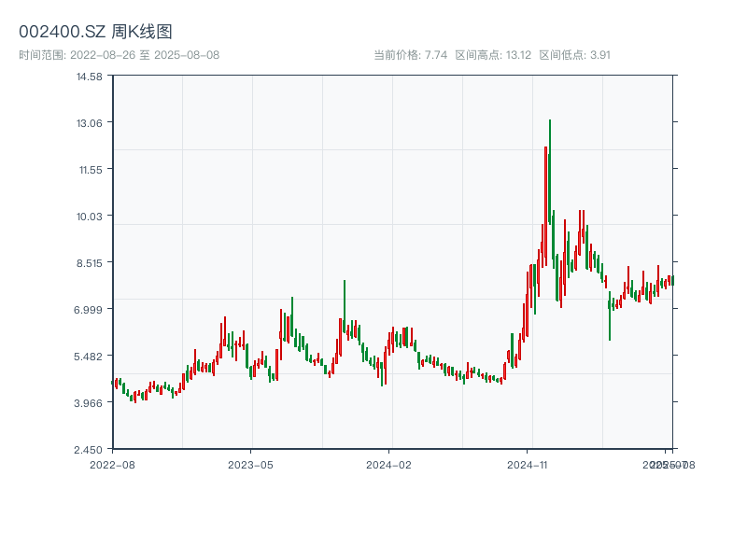747x560 pixels.
Task: Click y-axis label 11.55
Action: 91,170
